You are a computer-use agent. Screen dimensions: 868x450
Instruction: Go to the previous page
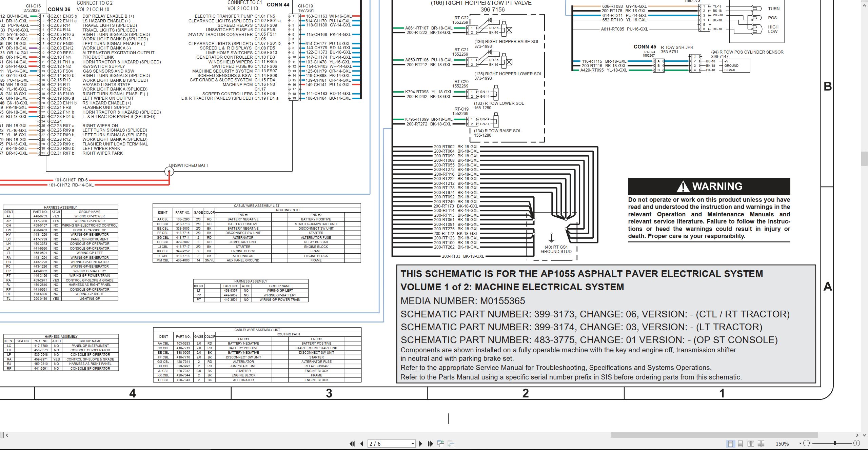362,444
